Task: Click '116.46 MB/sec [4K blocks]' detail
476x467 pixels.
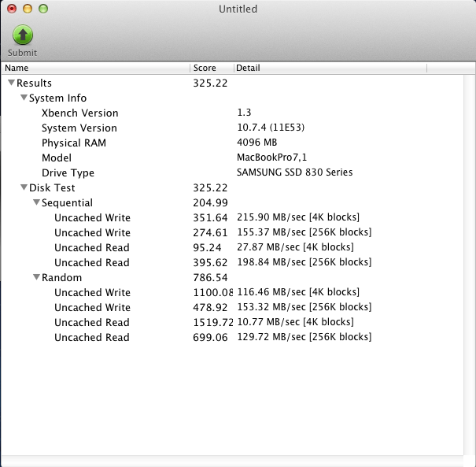Action: point(298,291)
